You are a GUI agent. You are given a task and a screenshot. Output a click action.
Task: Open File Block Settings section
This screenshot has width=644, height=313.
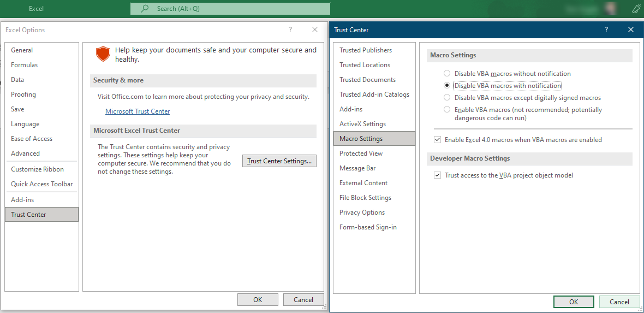coord(374,198)
